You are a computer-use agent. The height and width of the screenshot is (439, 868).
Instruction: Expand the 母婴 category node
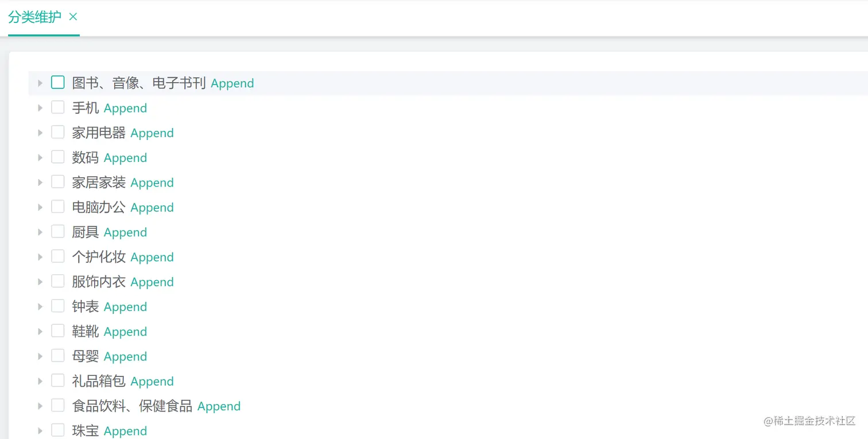[x=40, y=356]
